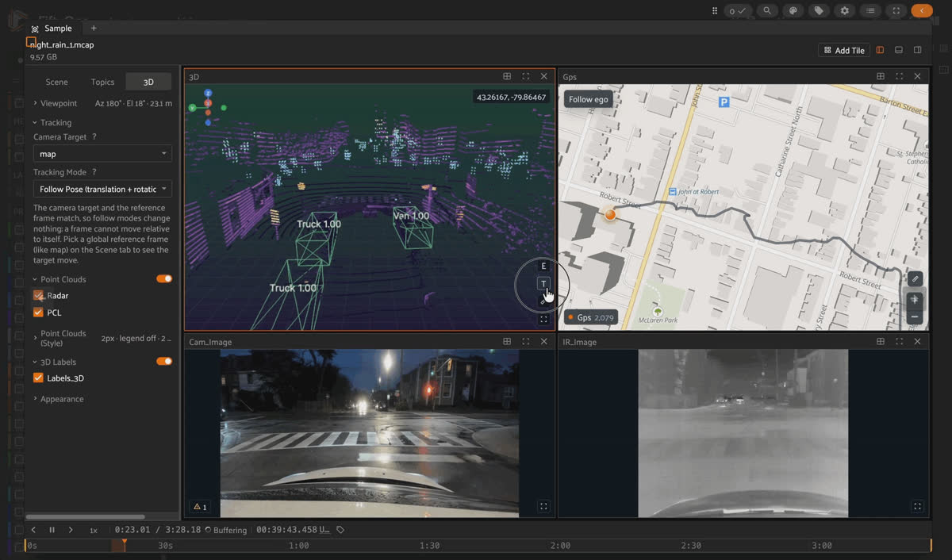This screenshot has height=560, width=952.
Task: Open the Tracking Mode Follow Pose dropdown
Action: tap(102, 189)
